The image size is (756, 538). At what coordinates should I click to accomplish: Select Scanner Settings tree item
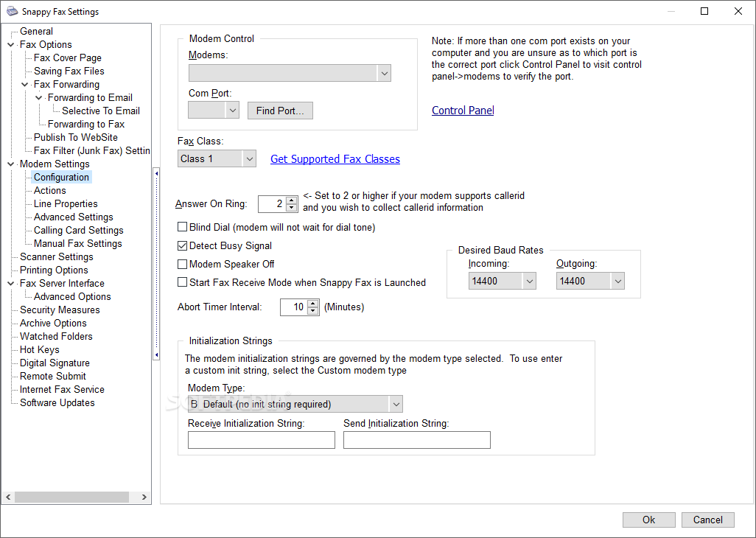57,257
